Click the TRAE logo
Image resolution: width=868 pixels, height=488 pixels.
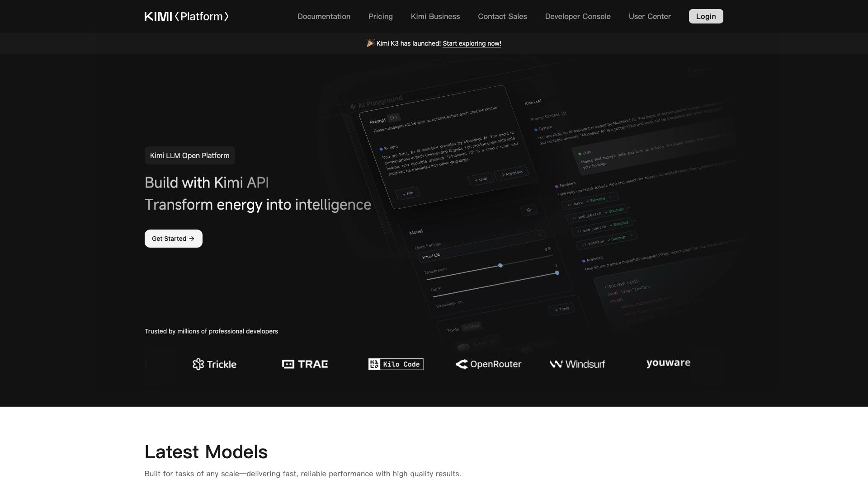[x=305, y=364]
